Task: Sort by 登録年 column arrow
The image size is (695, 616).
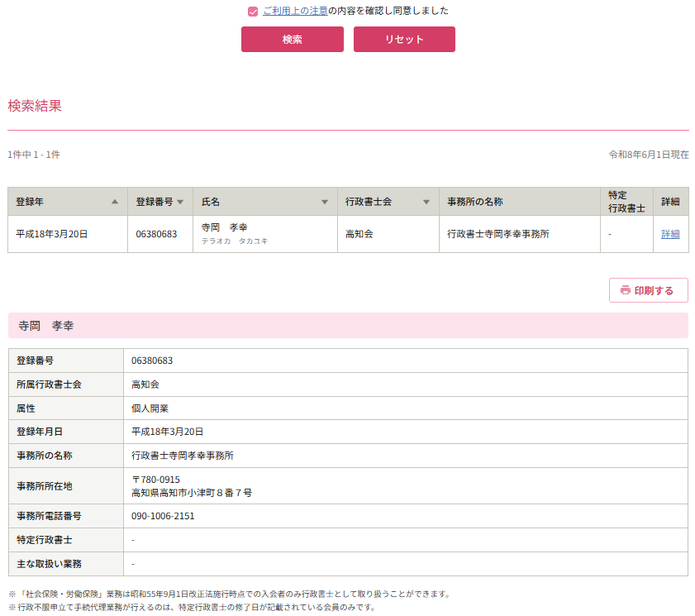Action: (x=115, y=202)
